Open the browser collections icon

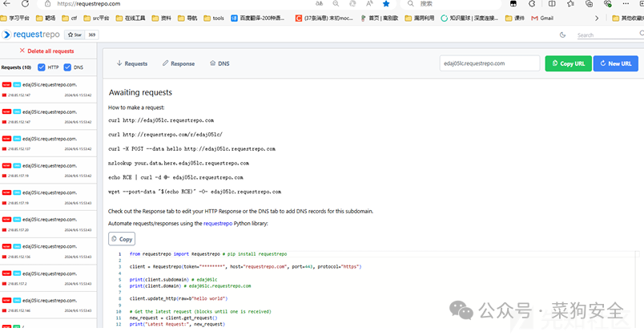(x=590, y=4)
